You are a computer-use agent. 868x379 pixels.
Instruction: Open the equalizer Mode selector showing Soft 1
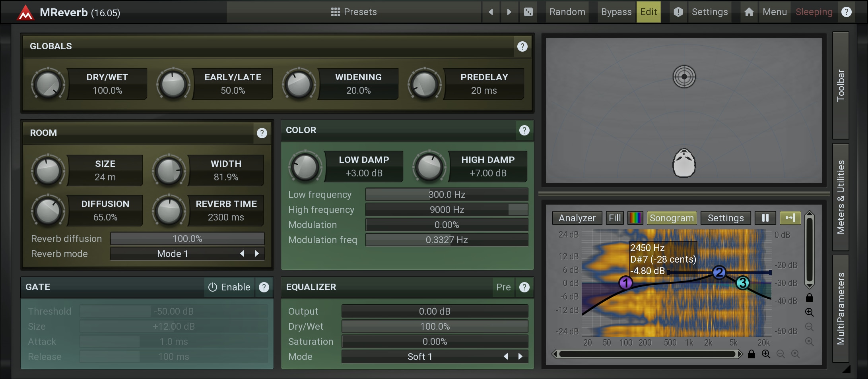pos(435,356)
